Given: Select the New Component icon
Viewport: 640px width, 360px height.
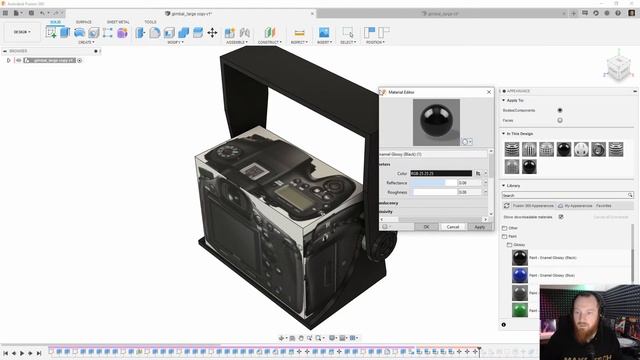Looking at the screenshot, I should 230,32.
